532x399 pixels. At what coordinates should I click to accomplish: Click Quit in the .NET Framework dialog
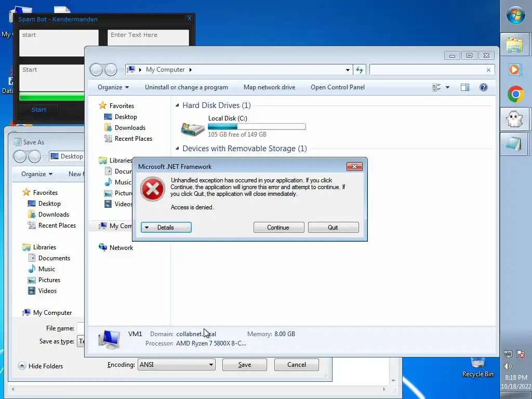(x=333, y=228)
